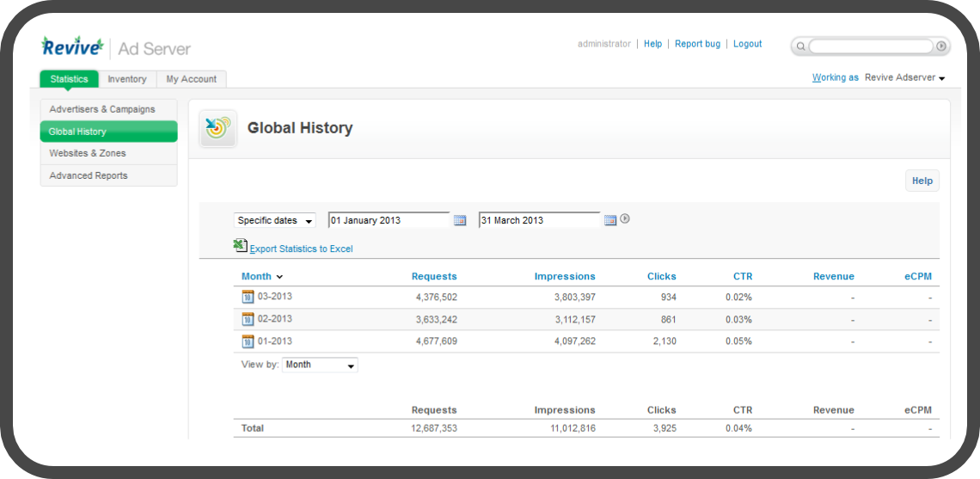
Task: Click the go arrow beside the date range
Action: (625, 219)
